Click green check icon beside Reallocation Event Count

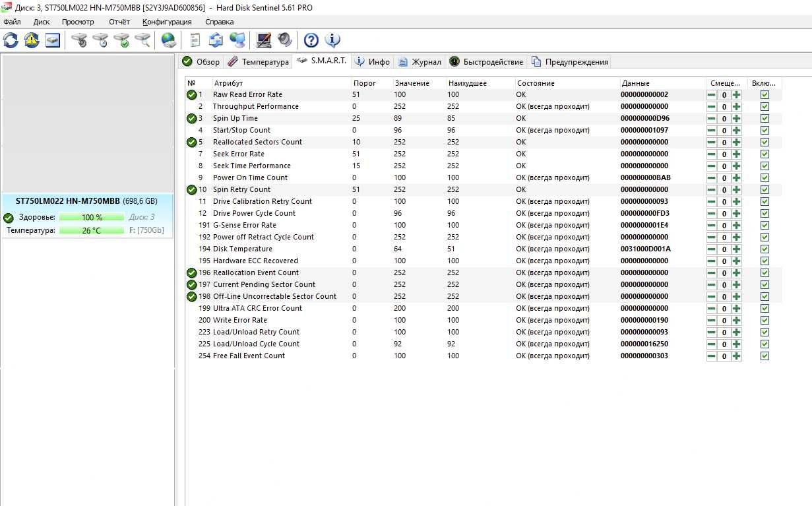tap(191, 273)
